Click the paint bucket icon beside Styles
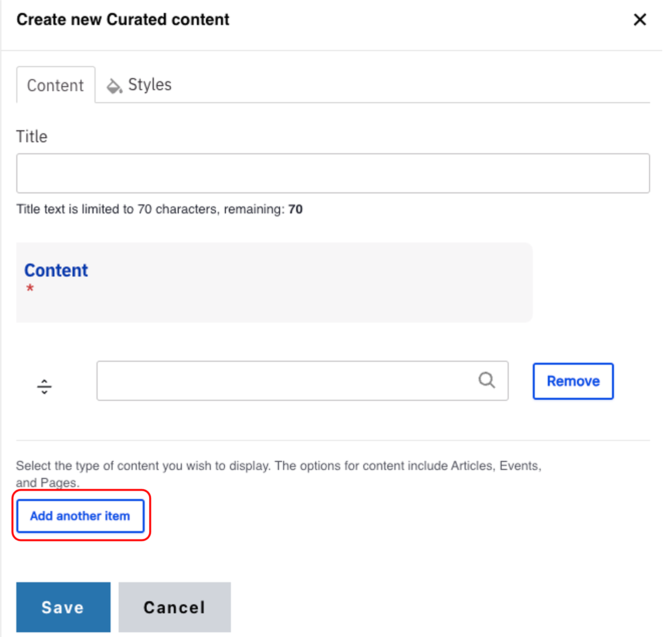 114,86
